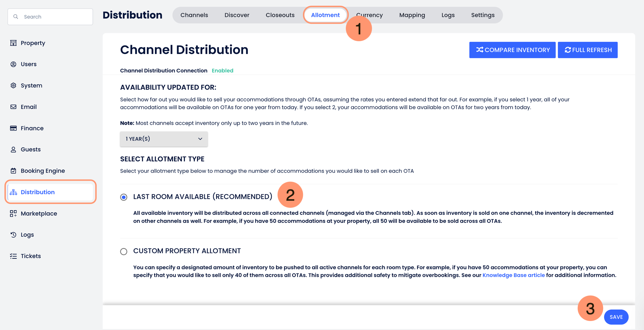Click the Marketplace grid icon
This screenshot has height=330, width=644.
(13, 214)
